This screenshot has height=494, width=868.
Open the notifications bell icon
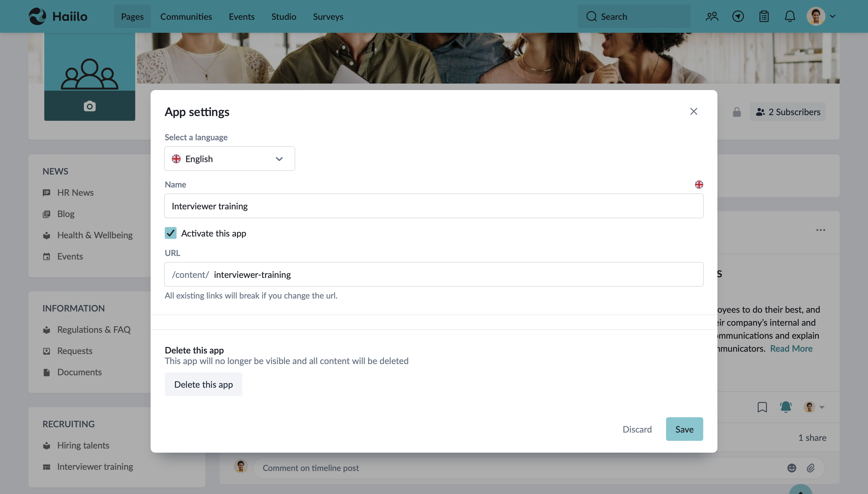pos(789,16)
